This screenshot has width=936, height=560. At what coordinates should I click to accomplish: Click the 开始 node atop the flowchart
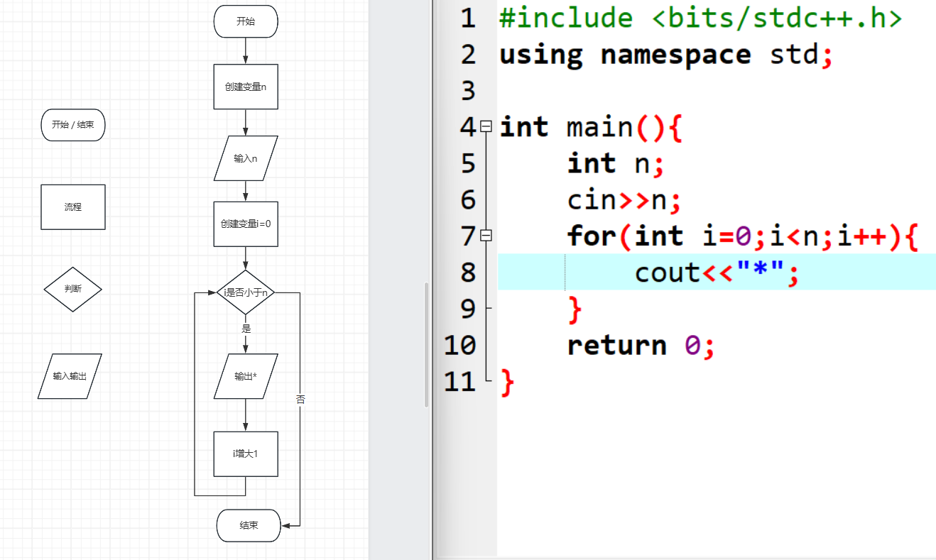pos(246,21)
